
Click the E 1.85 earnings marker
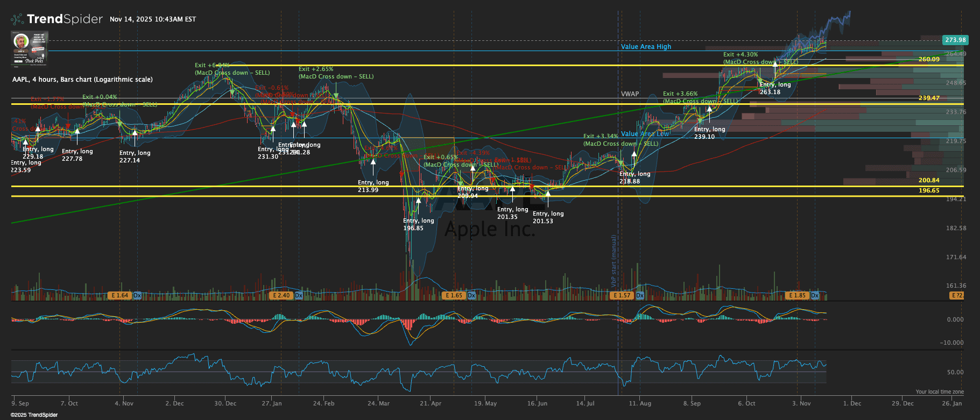[x=796, y=295]
